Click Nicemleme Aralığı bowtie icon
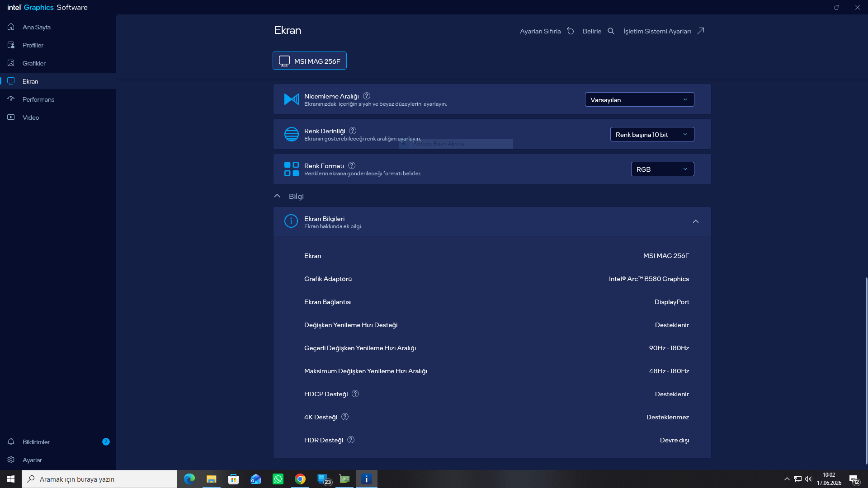 292,99
